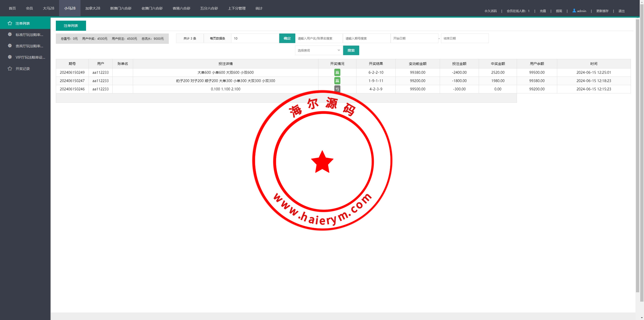Click gray 亏 badge for period 202406150246
This screenshot has width=644, height=320.
(x=337, y=89)
